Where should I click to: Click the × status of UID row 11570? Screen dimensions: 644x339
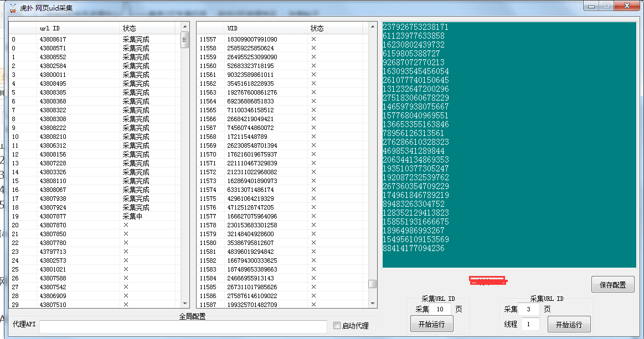[x=313, y=154]
